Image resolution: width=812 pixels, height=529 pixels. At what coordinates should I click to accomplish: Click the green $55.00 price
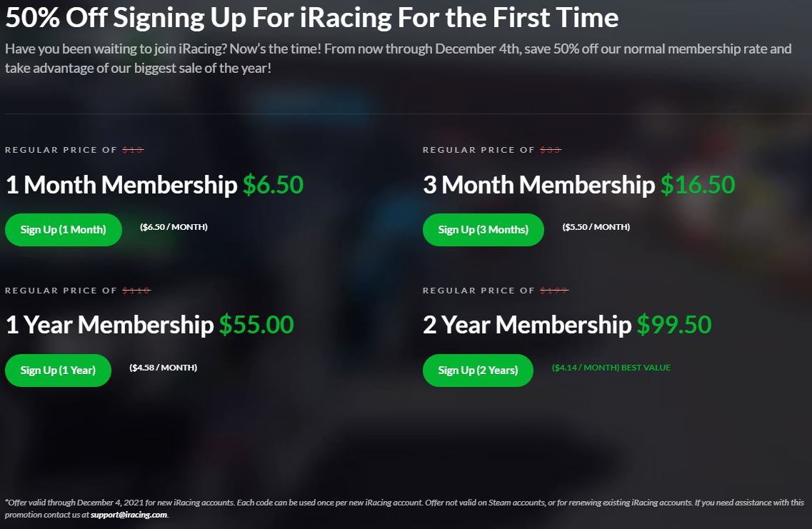coord(256,326)
